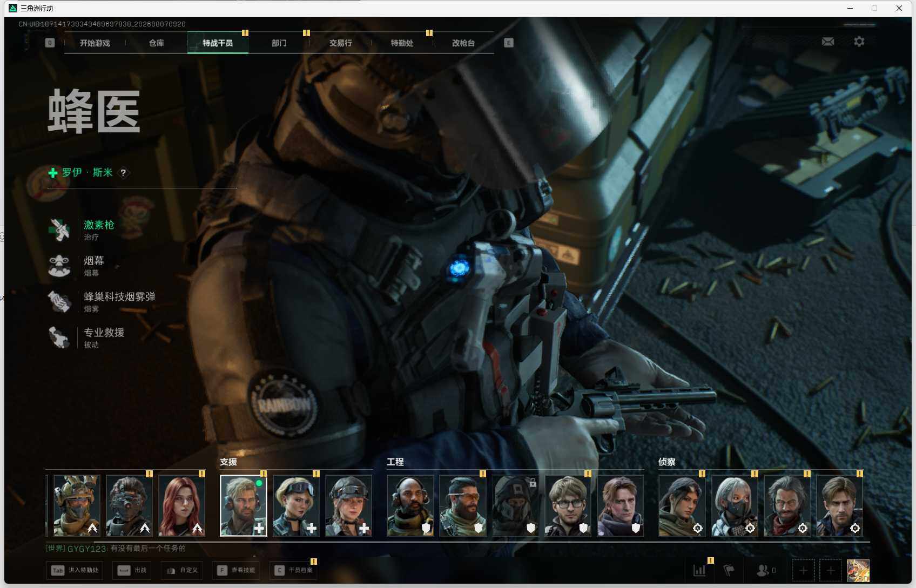Select bald bearded engineer with headphones
Viewport: 916px width, 588px height.
[x=410, y=505]
